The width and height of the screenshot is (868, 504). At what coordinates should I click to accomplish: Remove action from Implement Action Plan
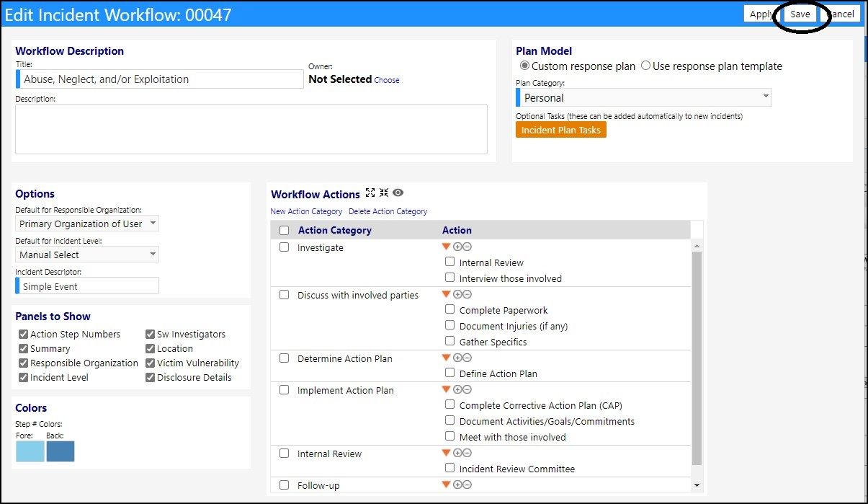(467, 389)
